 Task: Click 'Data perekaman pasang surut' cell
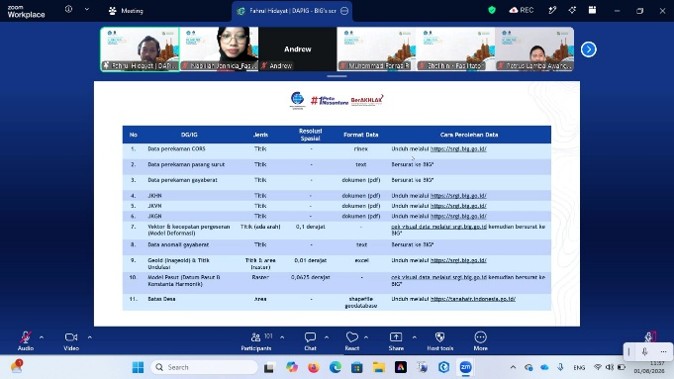point(186,165)
